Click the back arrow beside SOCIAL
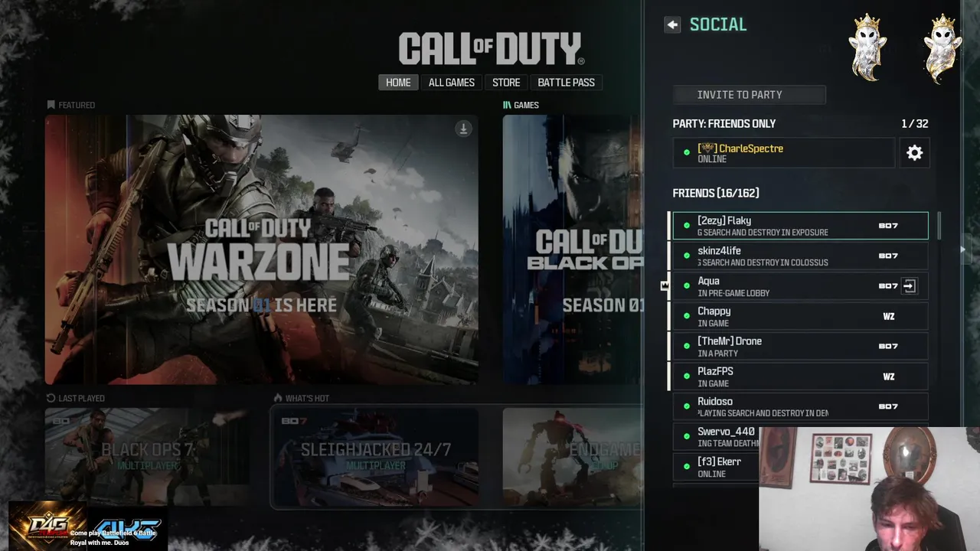Viewport: 980px width, 551px height. [672, 24]
